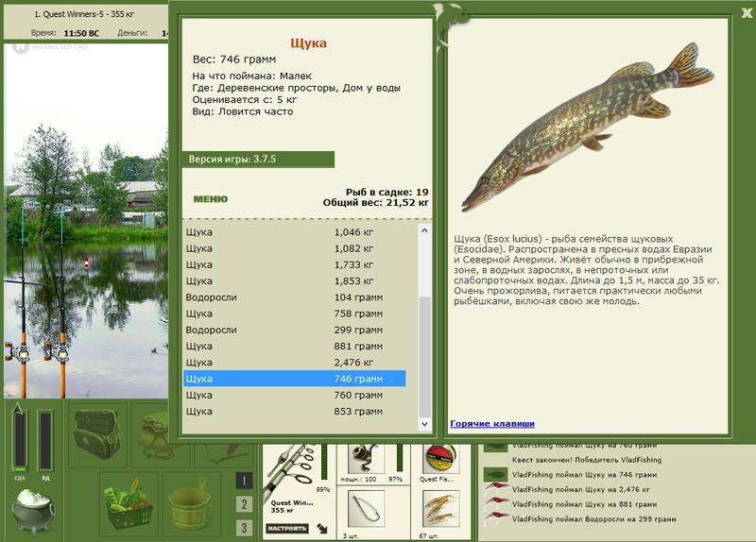756x542 pixels.
Task: Select the Щука 1,082 кг row
Action: tap(294, 248)
